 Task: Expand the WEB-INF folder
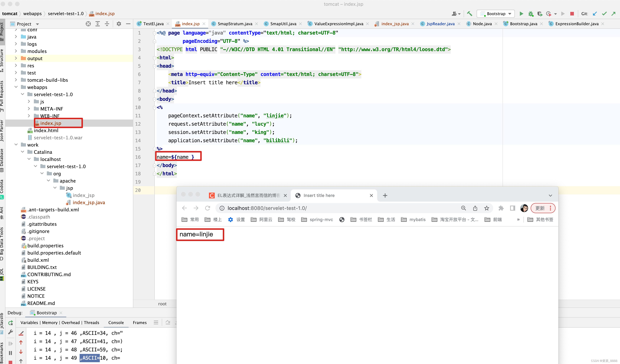[29, 116]
